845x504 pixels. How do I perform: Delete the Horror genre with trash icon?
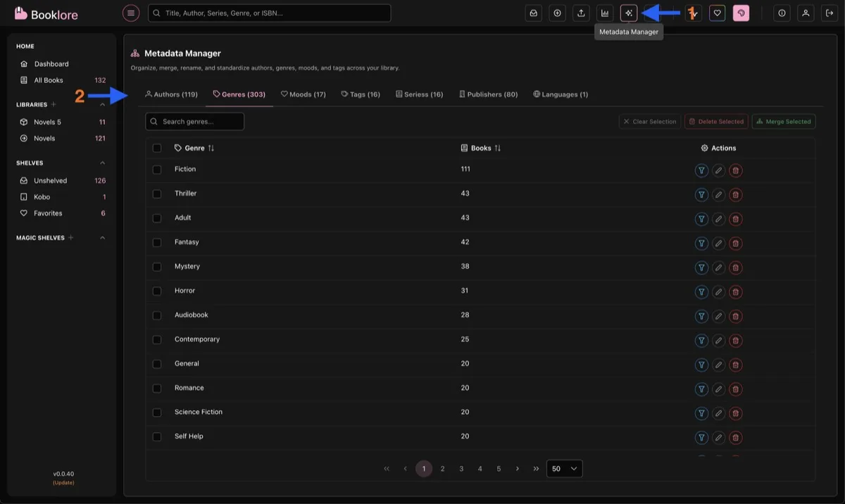[x=735, y=291]
